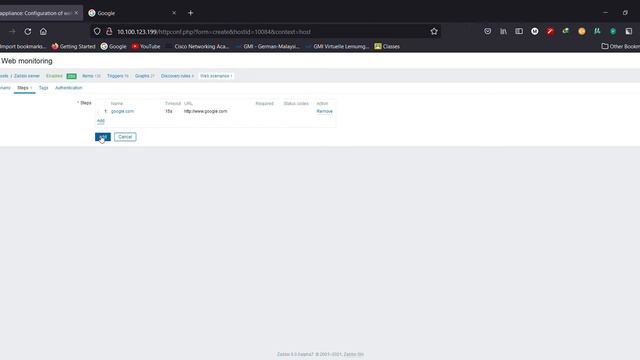The width and height of the screenshot is (640, 360).
Task: Click the orange round extension icon
Action: [x=582, y=31]
